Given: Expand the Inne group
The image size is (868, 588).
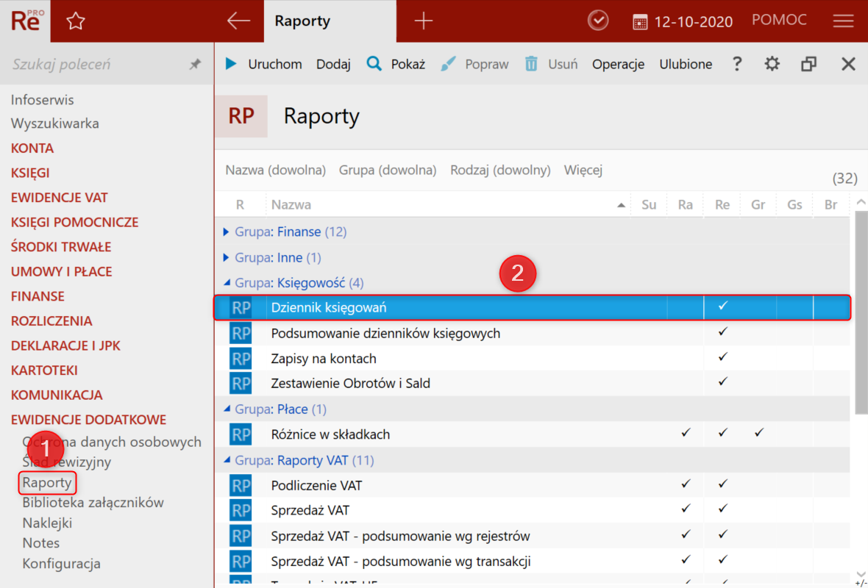Looking at the screenshot, I should [x=227, y=258].
